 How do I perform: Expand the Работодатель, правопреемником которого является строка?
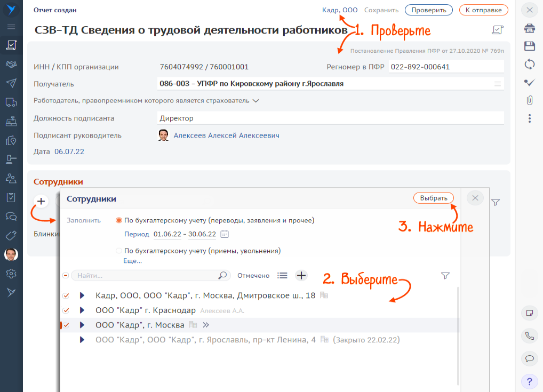tap(255, 100)
